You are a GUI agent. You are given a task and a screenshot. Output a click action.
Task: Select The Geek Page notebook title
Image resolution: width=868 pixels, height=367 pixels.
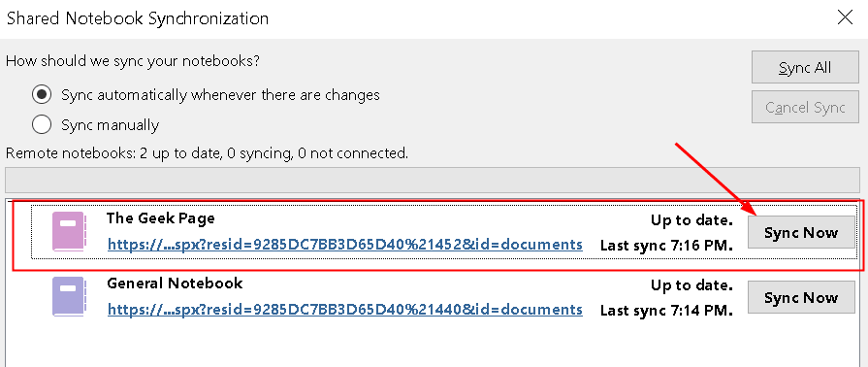coord(161,218)
